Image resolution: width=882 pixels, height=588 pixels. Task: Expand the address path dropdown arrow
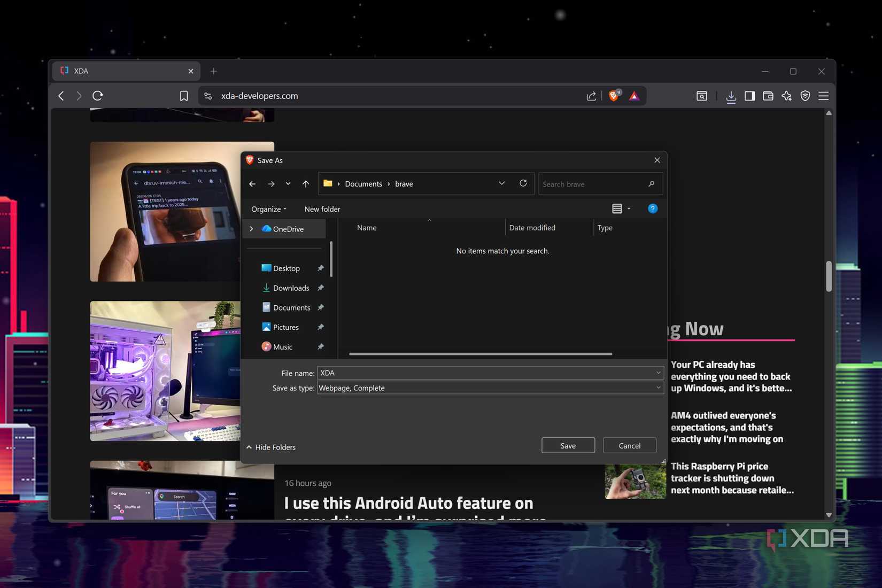coord(501,183)
